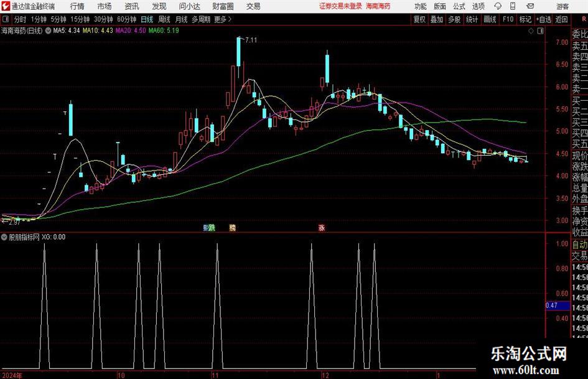Add stock with +自选 button
This screenshot has height=379, width=588.
(x=544, y=19)
